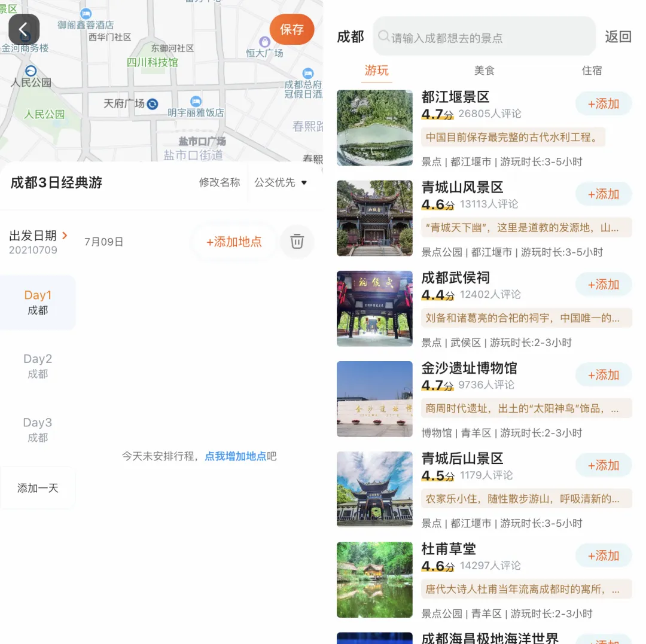Viewport: 646px width, 644px height.
Task: Add 成都武侯祠 via +添加
Action: click(x=604, y=285)
